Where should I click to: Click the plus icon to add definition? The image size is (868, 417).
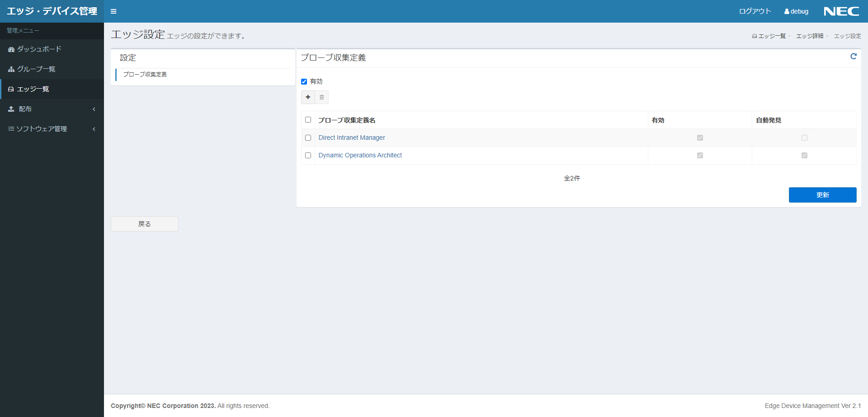tap(308, 97)
